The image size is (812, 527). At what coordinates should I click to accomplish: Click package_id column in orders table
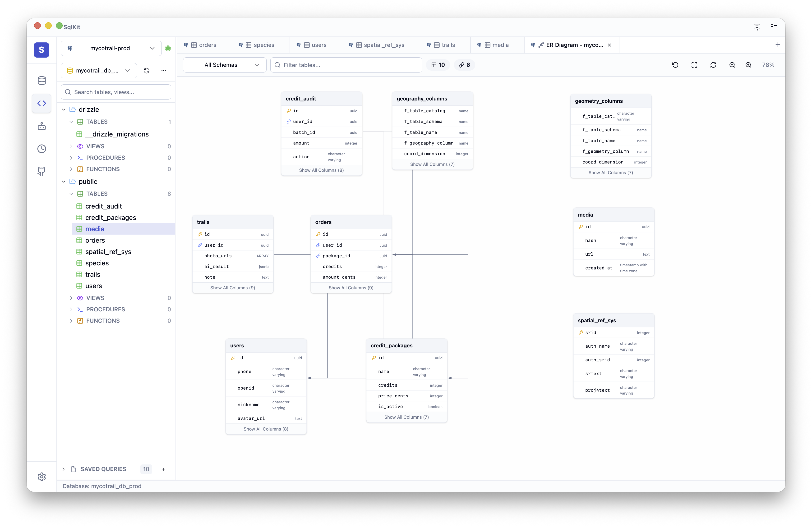pyautogui.click(x=351, y=256)
